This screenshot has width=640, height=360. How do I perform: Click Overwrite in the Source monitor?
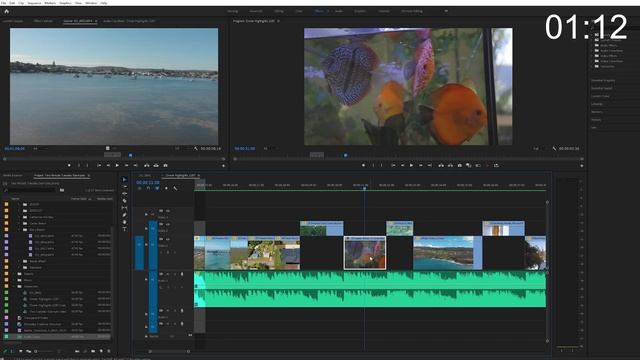(x=156, y=165)
